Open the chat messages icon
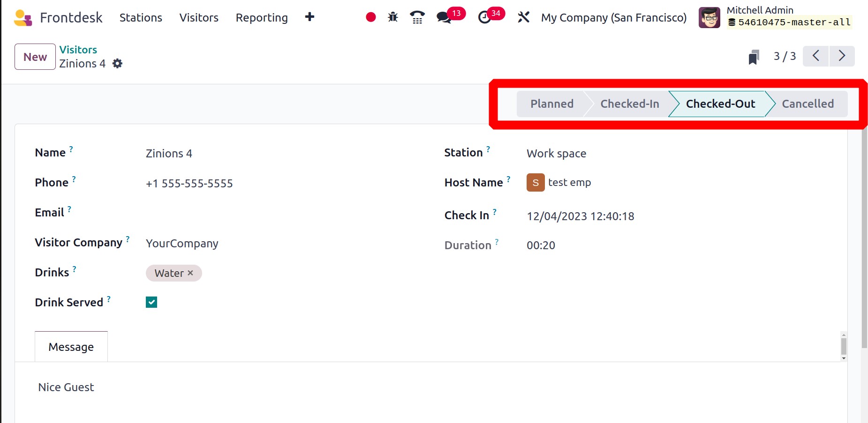Image resolution: width=868 pixels, height=423 pixels. [444, 17]
